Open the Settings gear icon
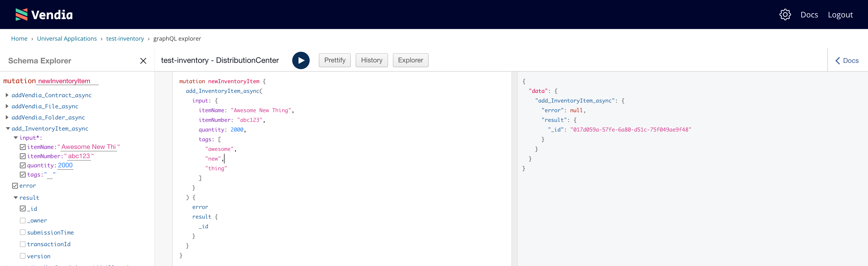Viewport: 868px width, 266px height. click(785, 15)
